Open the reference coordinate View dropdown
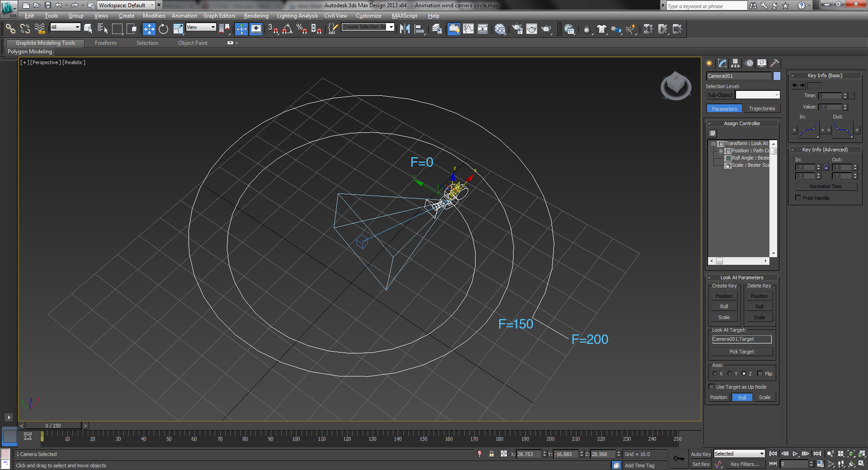Image resolution: width=868 pixels, height=470 pixels. click(201, 27)
